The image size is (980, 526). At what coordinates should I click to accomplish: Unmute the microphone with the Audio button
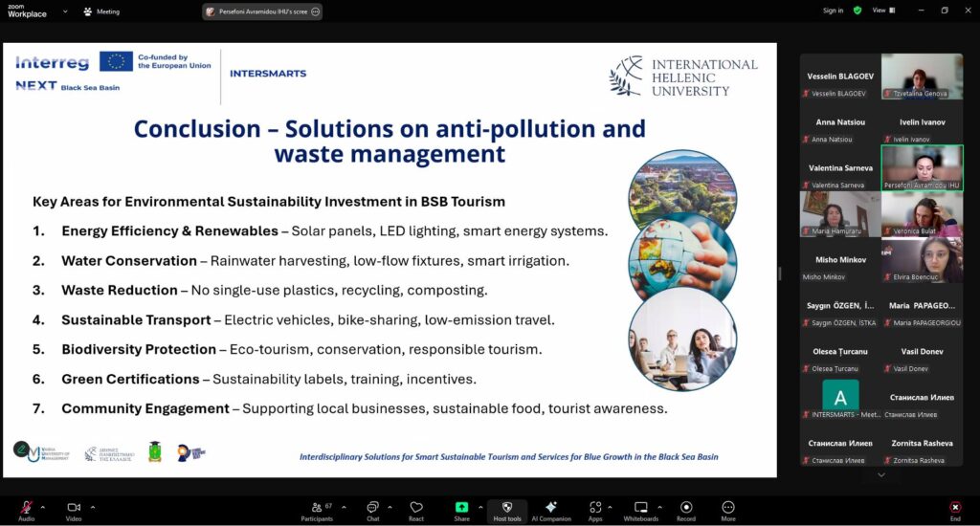point(26,508)
